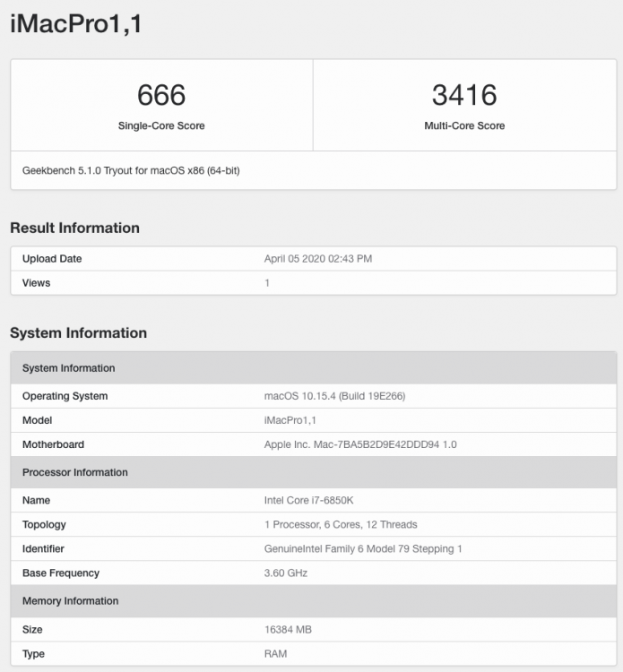Select the Views count value 1

(267, 283)
